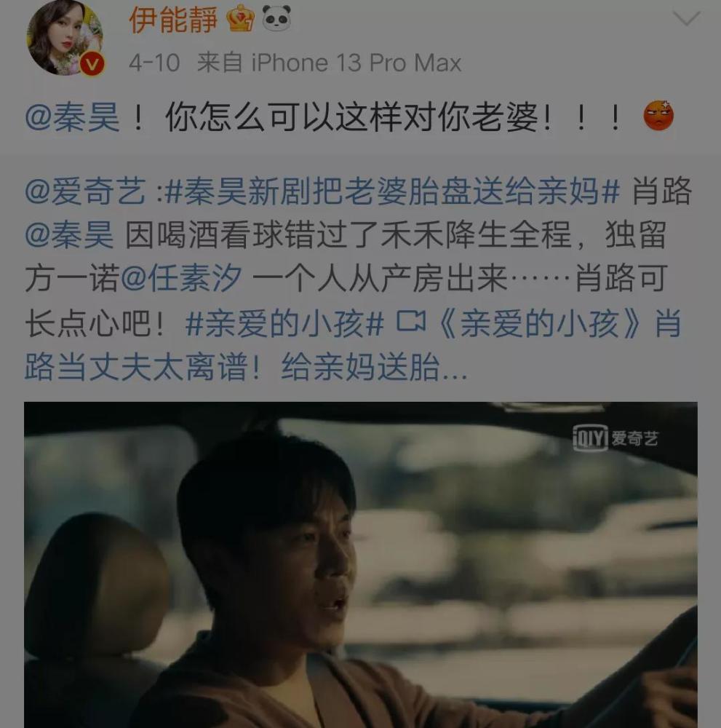Click the orange verified V badge
This screenshot has width=721, height=728.
[92, 65]
